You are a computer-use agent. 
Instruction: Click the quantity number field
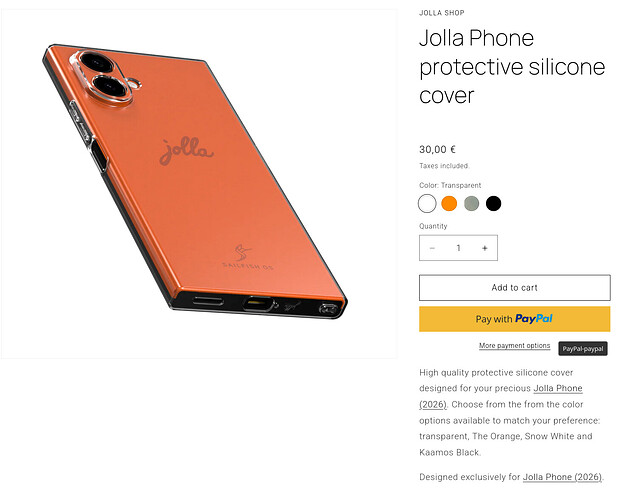458,248
